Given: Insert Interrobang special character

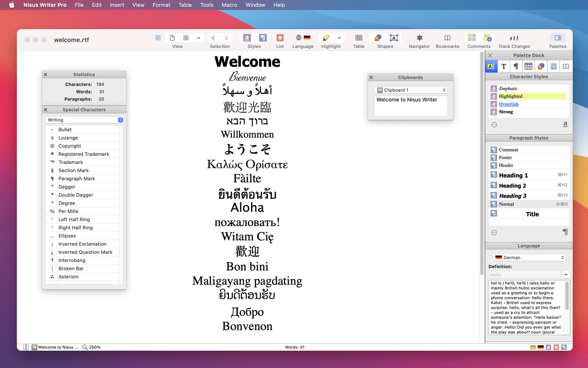Looking at the screenshot, I should point(82,260).
